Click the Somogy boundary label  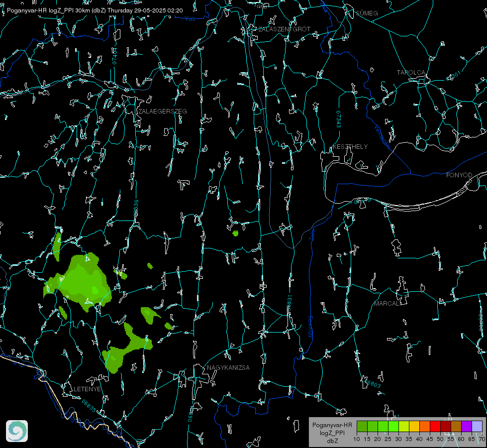coord(310,328)
